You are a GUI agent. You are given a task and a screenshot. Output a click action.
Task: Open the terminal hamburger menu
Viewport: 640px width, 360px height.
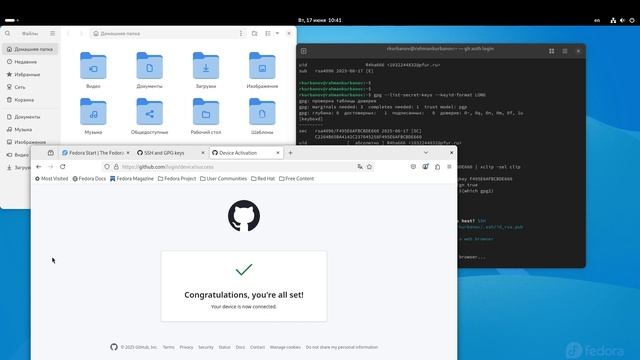pyautogui.click(x=565, y=51)
